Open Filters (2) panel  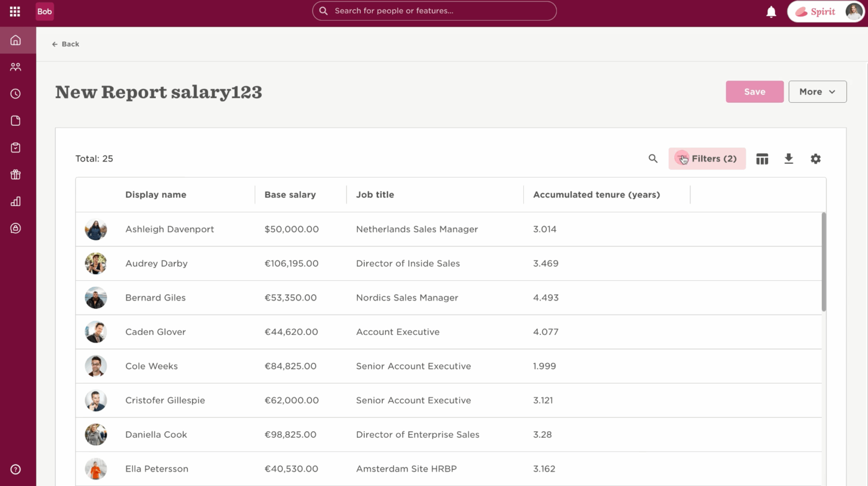click(x=707, y=158)
